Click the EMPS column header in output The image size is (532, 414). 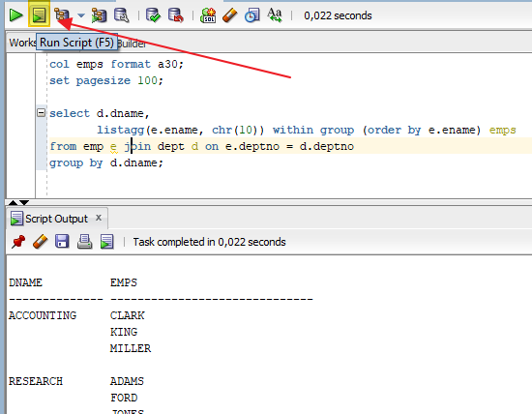click(124, 282)
